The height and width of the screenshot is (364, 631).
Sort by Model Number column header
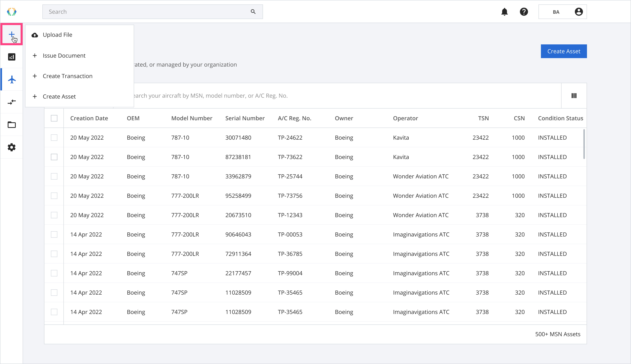(x=192, y=118)
